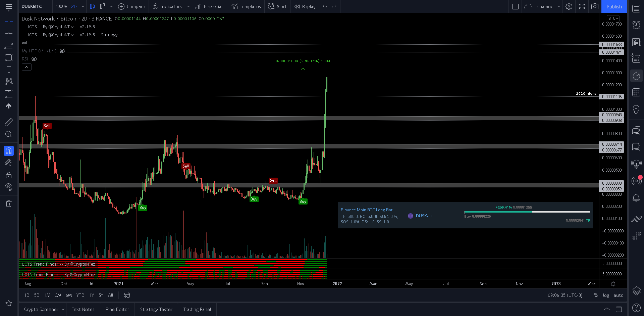Image resolution: width=644 pixels, height=316 pixels.
Task: Open the Alerts clock icon in the right sidebar
Action: click(x=636, y=25)
